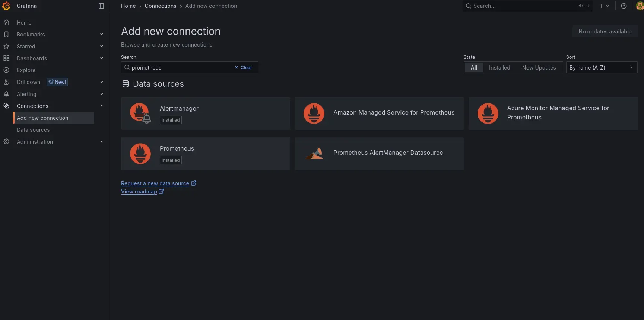Screen dimensions: 644x320
Task: Select the All state filter
Action: pos(474,68)
